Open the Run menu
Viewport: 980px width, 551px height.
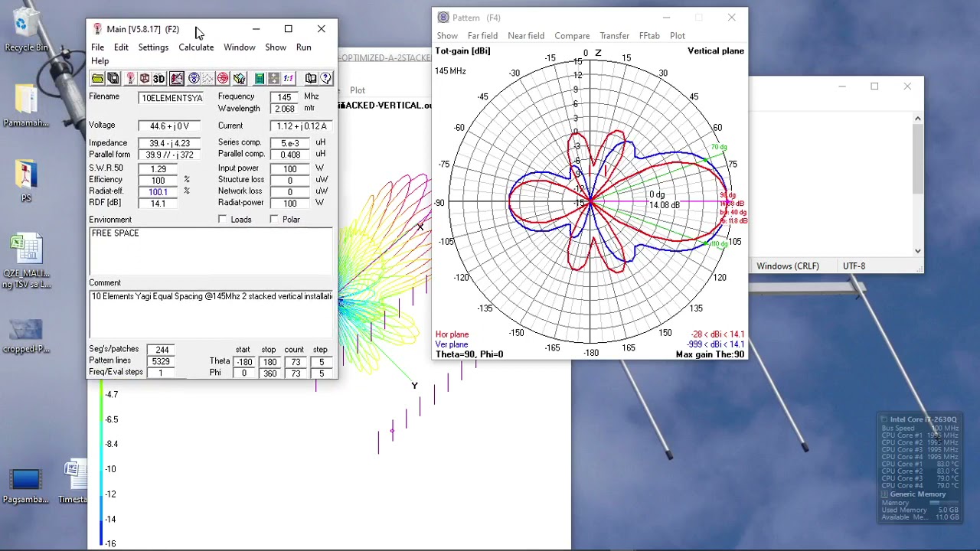click(304, 47)
